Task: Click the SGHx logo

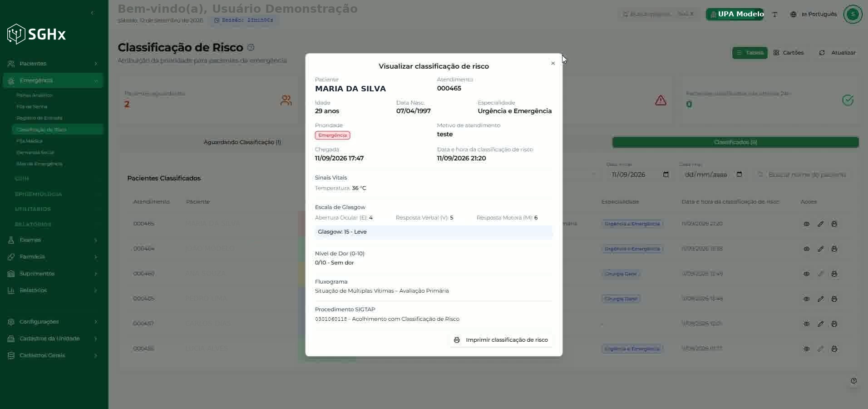Action: [36, 34]
